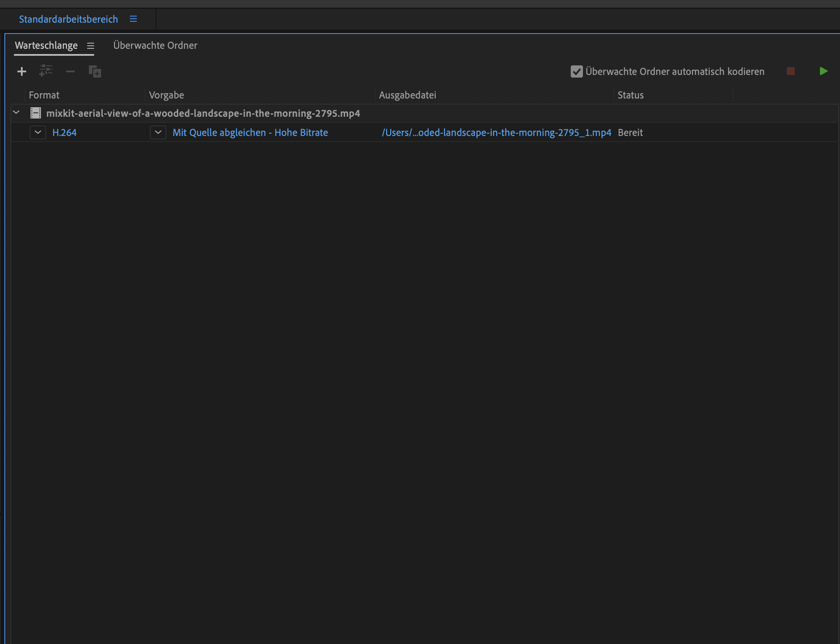Click the minus icon to remove item
Screen dimensions: 840x644
pos(71,71)
